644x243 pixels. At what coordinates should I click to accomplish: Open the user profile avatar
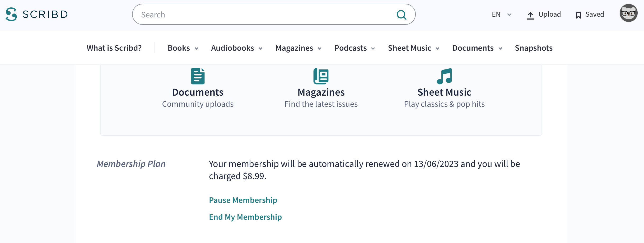pos(628,13)
